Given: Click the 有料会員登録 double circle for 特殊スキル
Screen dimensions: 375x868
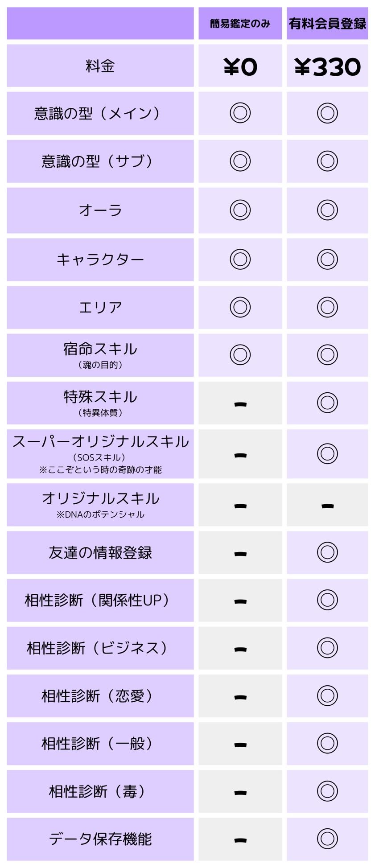Looking at the screenshot, I should pyautogui.click(x=327, y=403).
